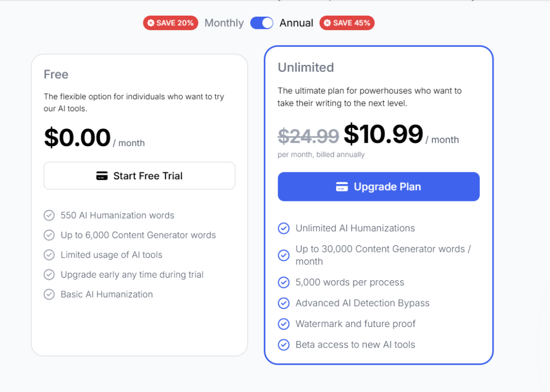
Task: Click the card icon in Start Free Trial
Action: tap(102, 176)
